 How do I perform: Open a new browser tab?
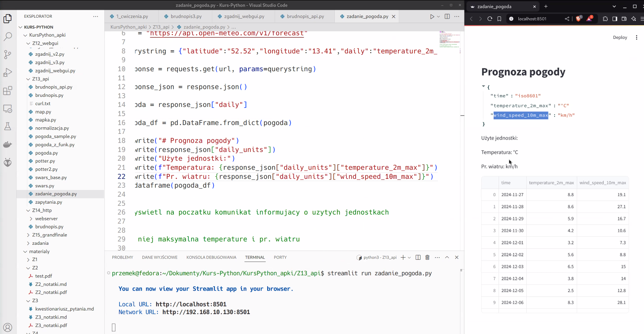pyautogui.click(x=546, y=6)
